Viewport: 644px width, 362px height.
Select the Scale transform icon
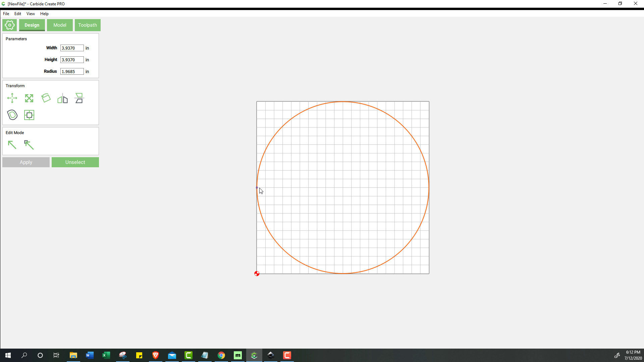tap(29, 98)
